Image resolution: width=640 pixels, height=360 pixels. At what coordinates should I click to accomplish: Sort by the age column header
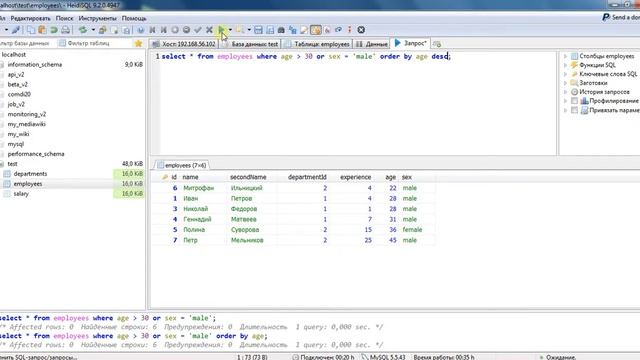(x=390, y=177)
